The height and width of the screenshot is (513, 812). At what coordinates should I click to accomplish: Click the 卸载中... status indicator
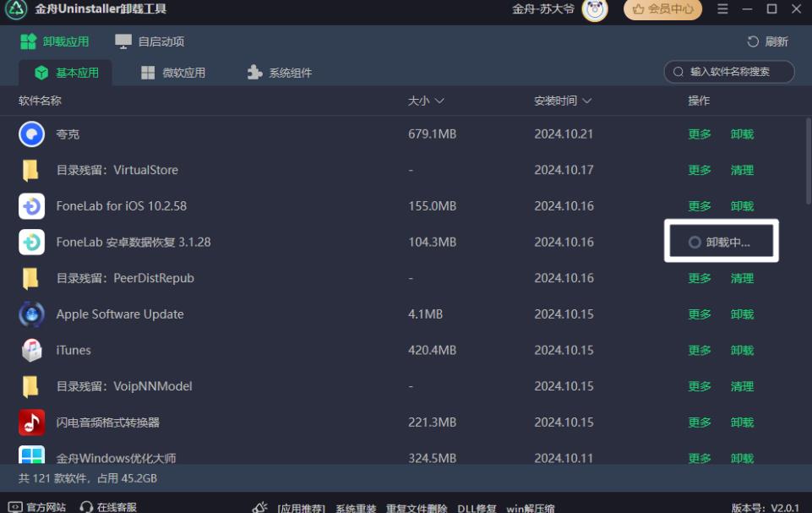[720, 242]
